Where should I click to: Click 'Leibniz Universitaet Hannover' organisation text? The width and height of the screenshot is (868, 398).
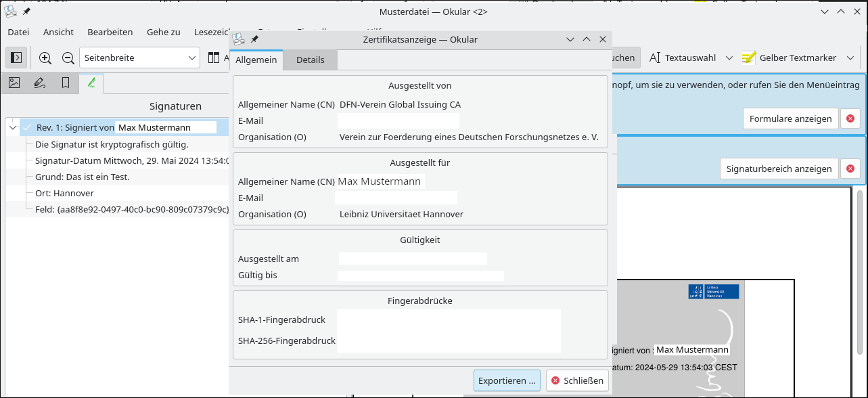(401, 215)
